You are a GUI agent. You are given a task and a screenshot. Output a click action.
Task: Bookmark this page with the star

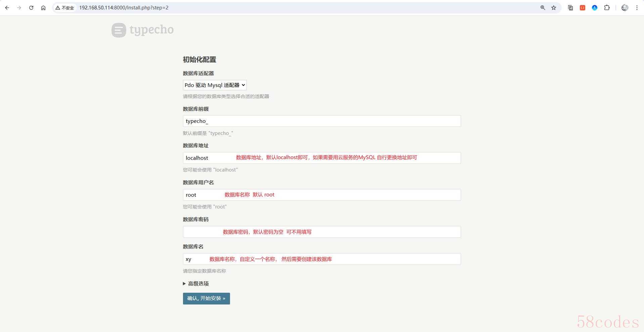coord(554,8)
